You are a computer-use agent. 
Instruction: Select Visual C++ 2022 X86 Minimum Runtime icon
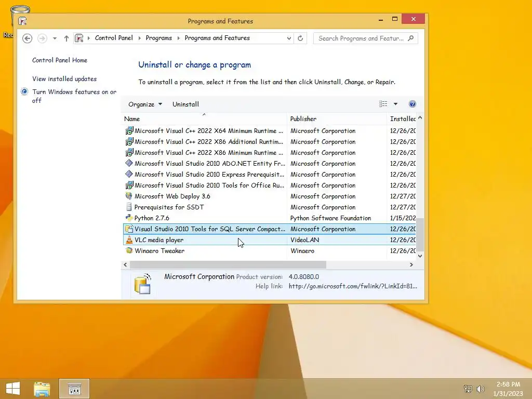129,152
